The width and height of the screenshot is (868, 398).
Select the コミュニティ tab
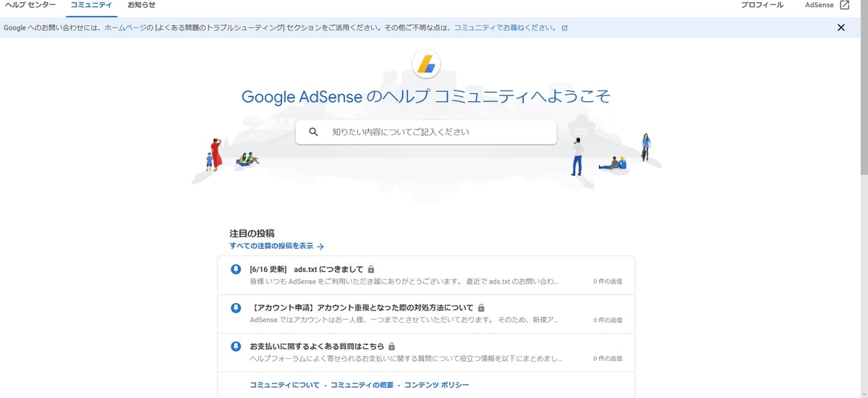[91, 5]
